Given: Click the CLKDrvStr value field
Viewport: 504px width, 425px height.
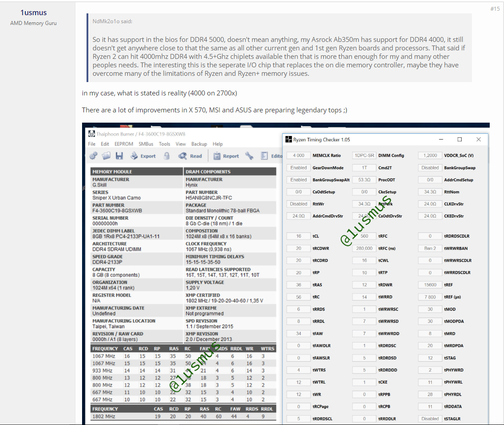Looking at the screenshot, I should [430, 204].
